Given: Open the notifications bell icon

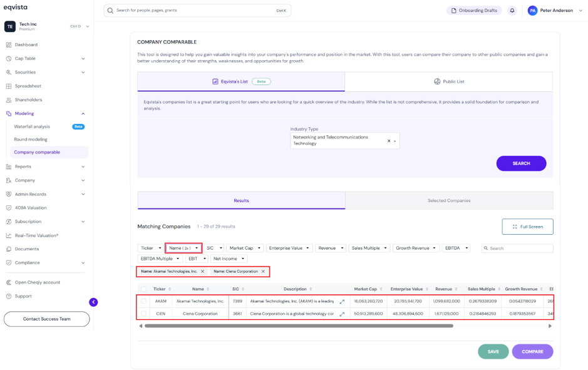Looking at the screenshot, I should (x=512, y=11).
